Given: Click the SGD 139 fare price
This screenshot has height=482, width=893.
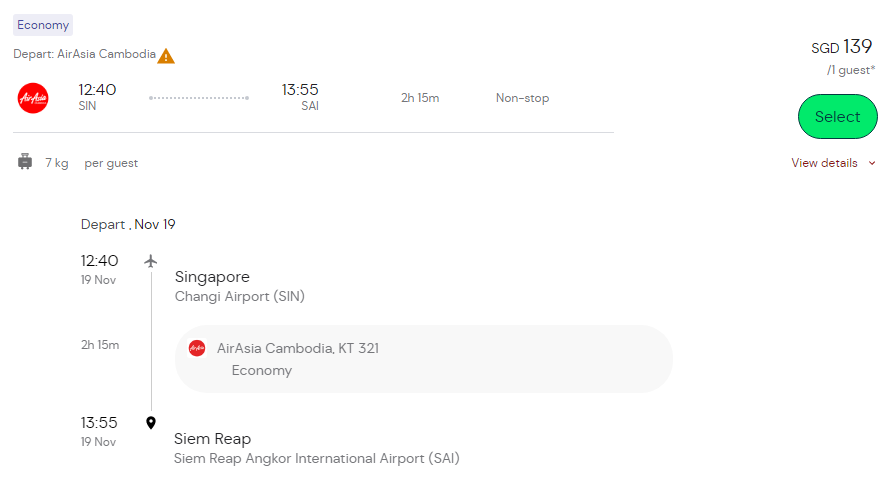Looking at the screenshot, I should tap(842, 47).
